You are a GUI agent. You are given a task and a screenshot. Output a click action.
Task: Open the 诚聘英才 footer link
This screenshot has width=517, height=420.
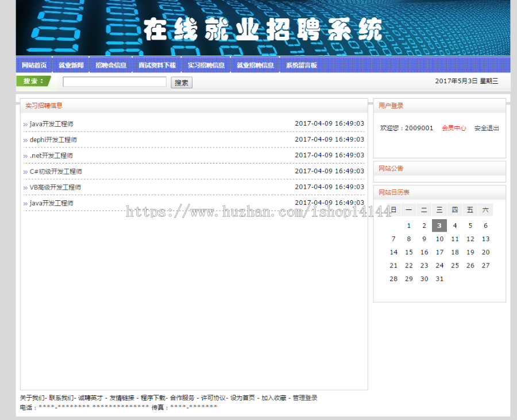(x=90, y=398)
